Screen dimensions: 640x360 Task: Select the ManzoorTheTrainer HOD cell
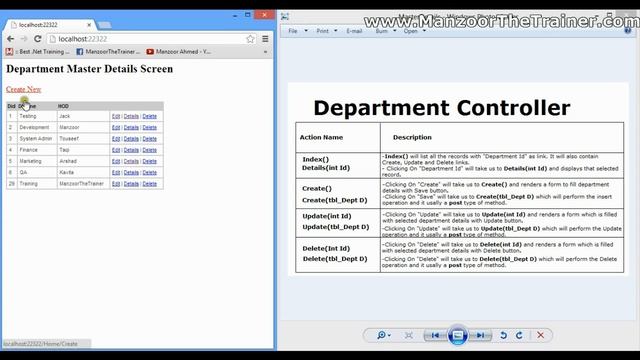pos(82,184)
